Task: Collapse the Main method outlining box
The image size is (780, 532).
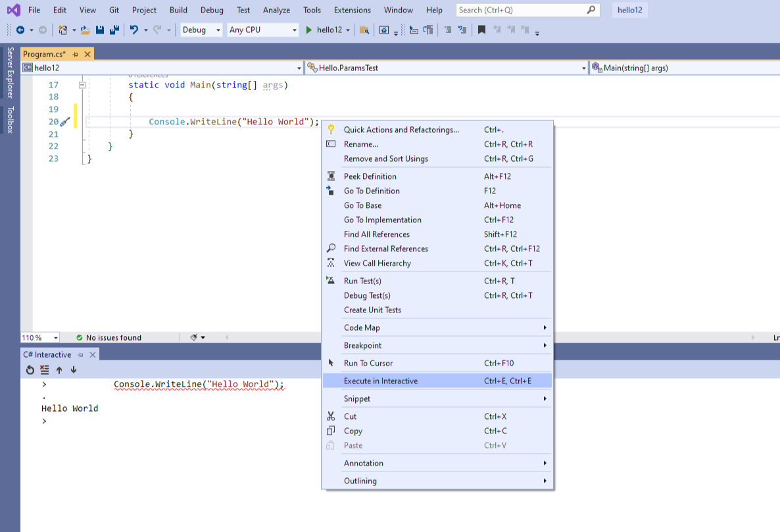Action: coord(82,85)
